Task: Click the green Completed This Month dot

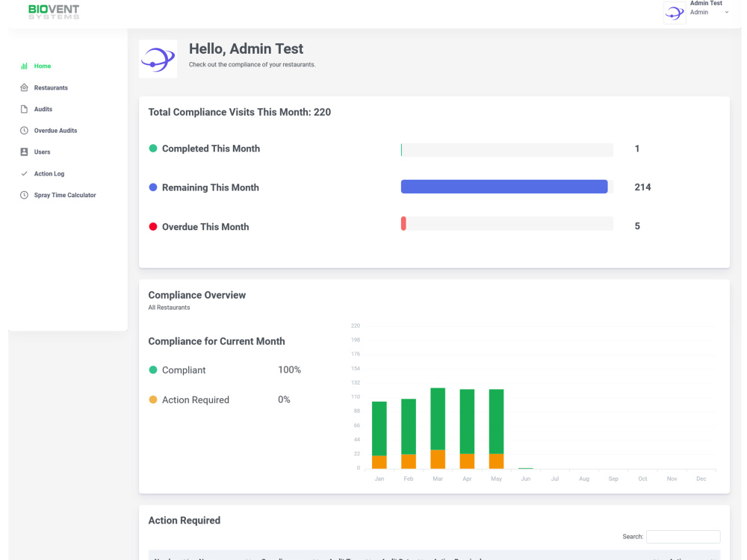Action: [153, 149]
